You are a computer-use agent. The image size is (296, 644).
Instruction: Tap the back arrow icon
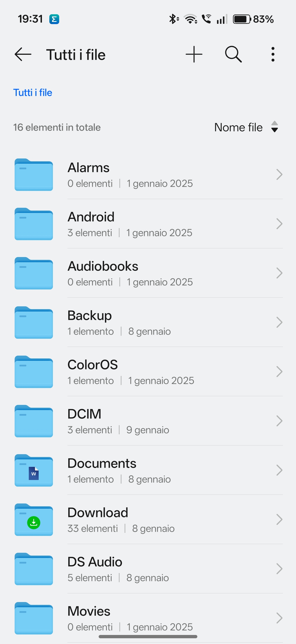pos(23,54)
